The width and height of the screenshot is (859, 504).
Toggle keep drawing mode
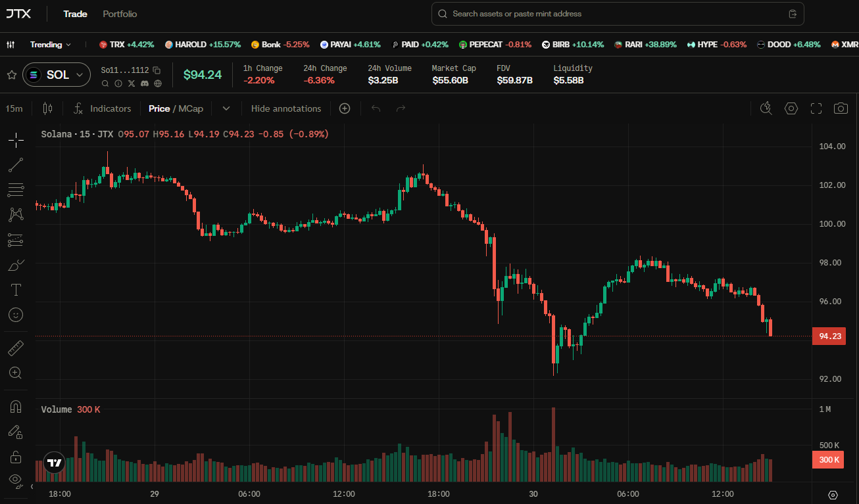click(16, 432)
